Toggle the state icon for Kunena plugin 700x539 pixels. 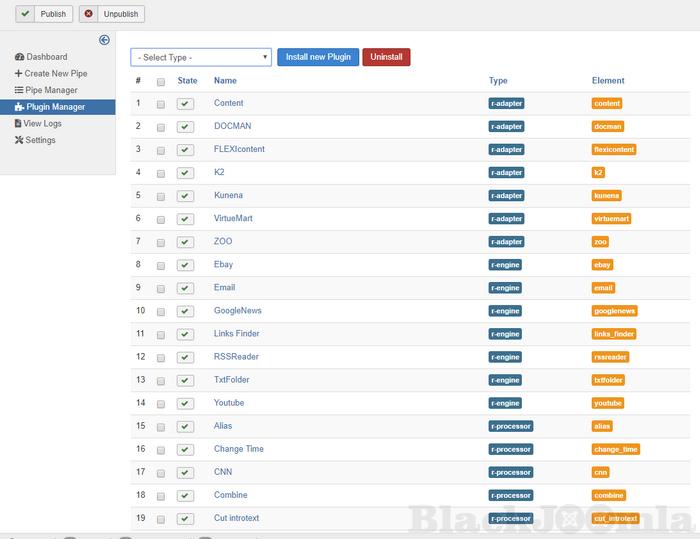[185, 196]
